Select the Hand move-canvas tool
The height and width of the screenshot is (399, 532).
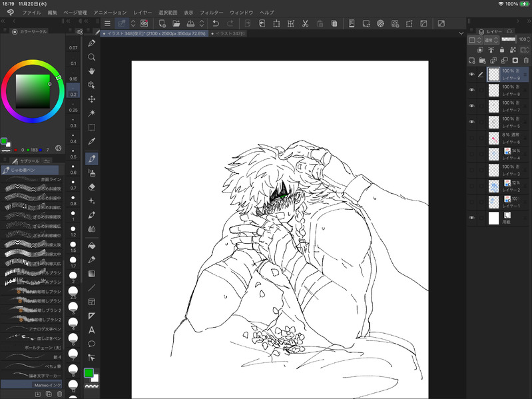tap(92, 71)
